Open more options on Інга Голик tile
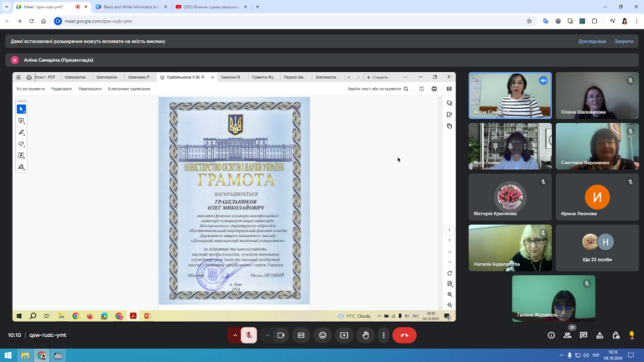 coord(525,147)
